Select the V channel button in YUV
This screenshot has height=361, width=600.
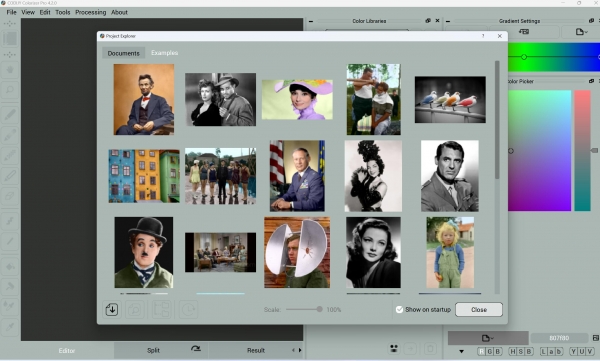click(x=590, y=351)
